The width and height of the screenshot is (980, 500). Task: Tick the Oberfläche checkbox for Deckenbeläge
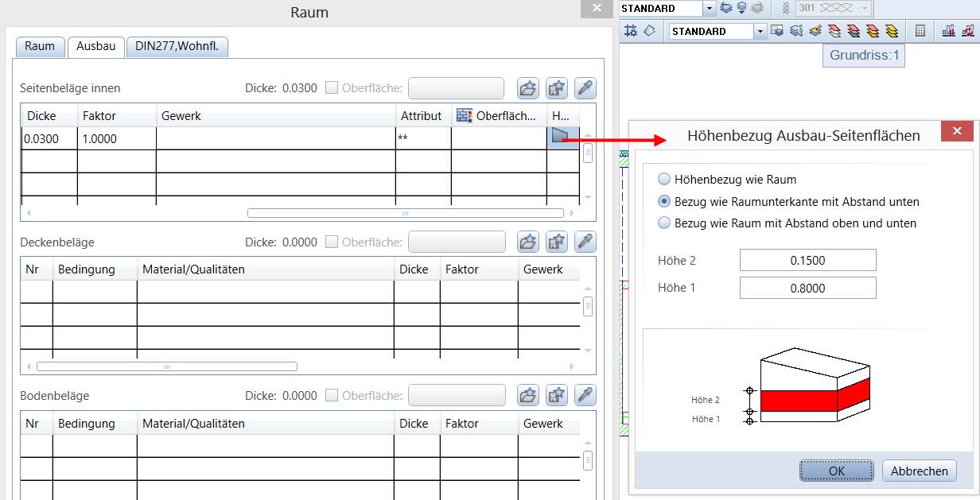click(332, 242)
